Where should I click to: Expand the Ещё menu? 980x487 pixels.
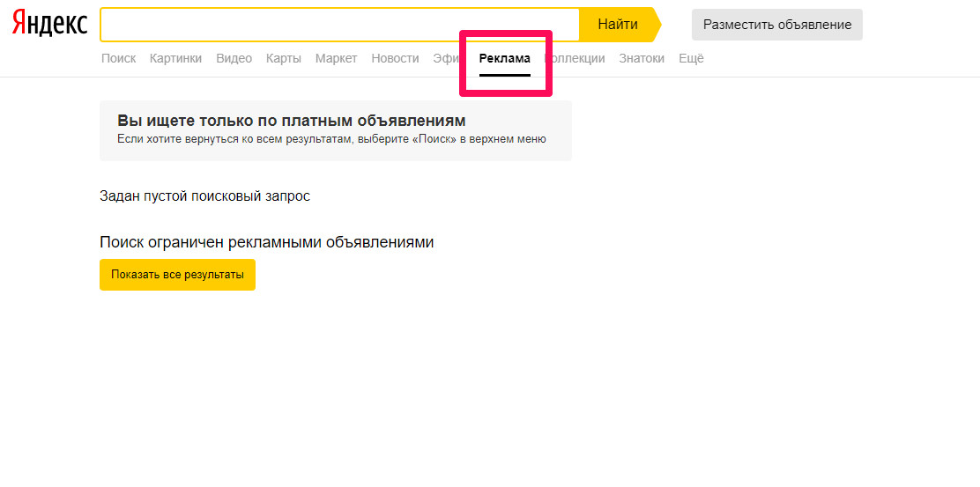point(691,59)
